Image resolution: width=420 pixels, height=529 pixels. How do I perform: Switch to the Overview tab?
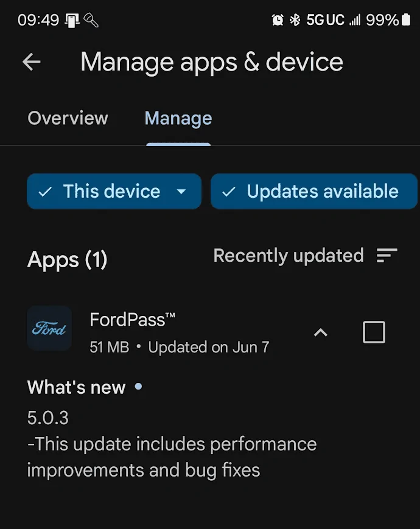[68, 118]
